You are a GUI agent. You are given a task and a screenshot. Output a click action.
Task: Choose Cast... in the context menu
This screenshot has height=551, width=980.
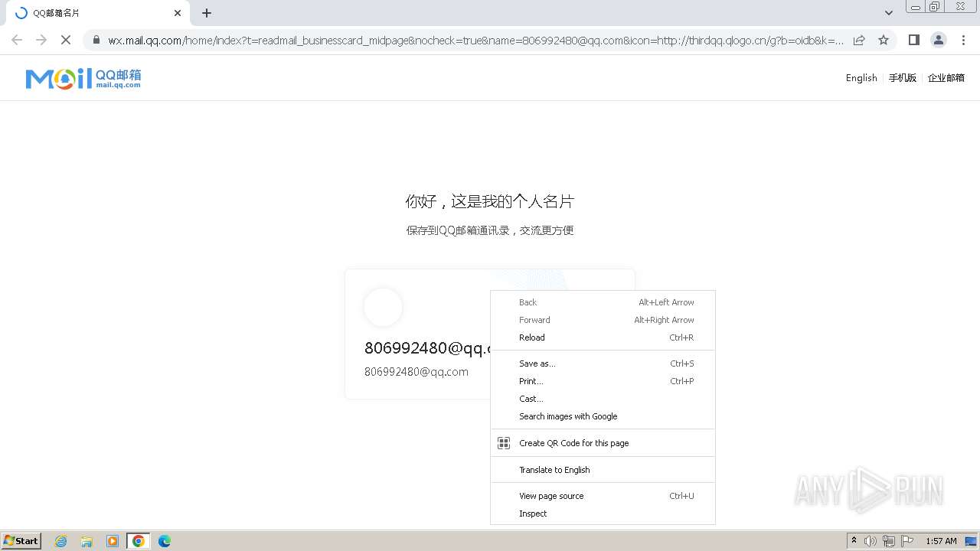603,399
